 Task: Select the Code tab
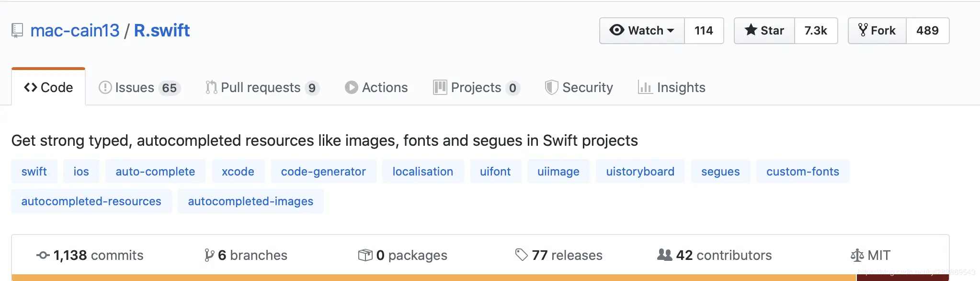[x=48, y=87]
